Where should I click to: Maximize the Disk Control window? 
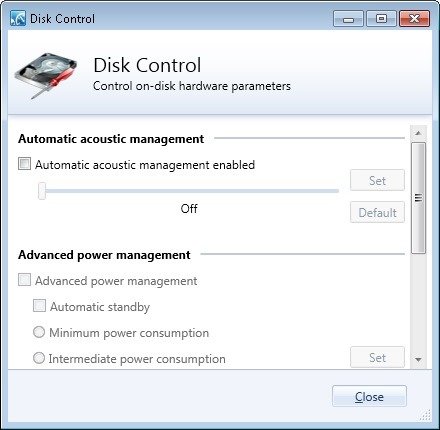(381, 18)
